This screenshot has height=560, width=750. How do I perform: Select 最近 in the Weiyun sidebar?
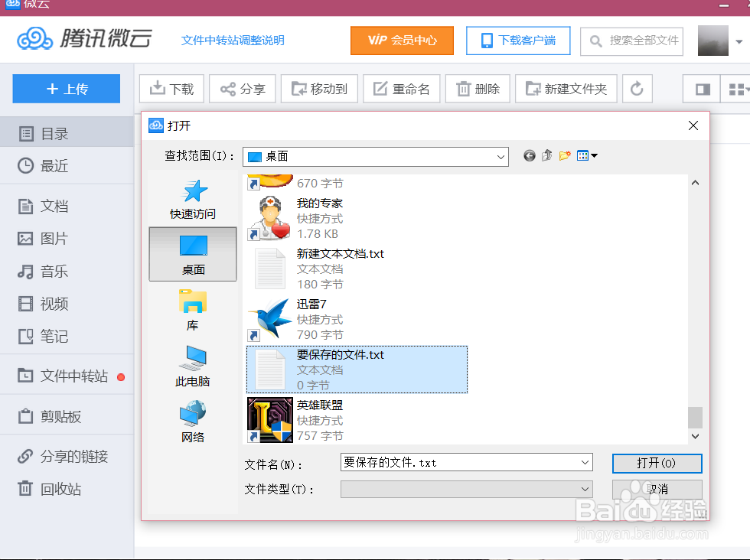coord(67,165)
